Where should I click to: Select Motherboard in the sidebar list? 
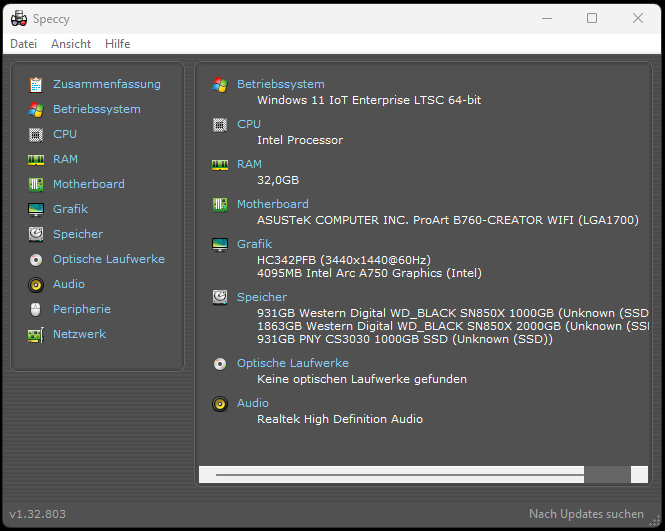[x=89, y=184]
